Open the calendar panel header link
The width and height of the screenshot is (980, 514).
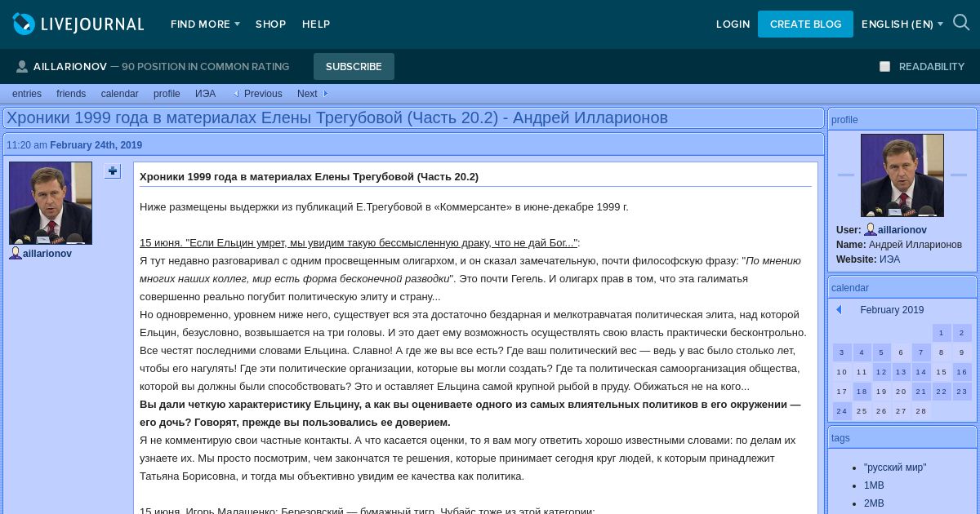click(850, 288)
